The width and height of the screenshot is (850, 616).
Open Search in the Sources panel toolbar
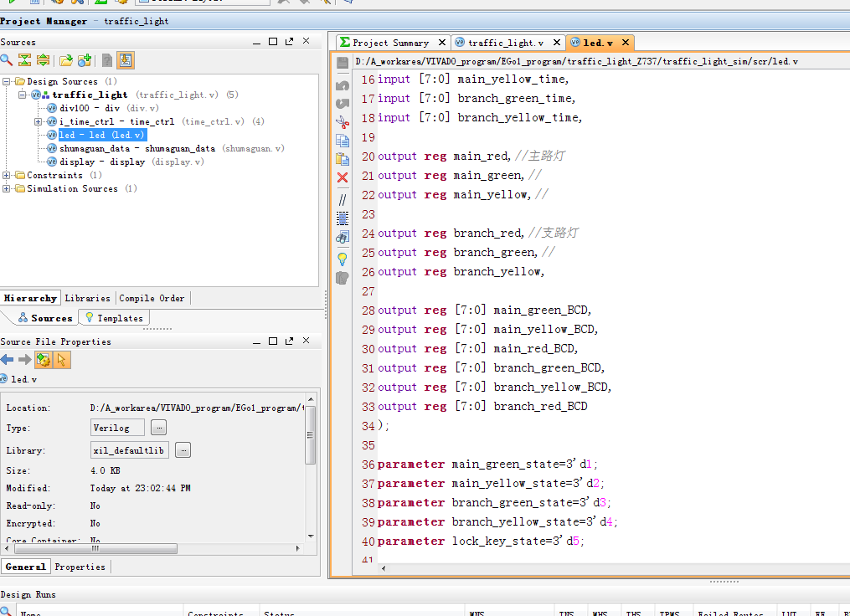coord(7,60)
